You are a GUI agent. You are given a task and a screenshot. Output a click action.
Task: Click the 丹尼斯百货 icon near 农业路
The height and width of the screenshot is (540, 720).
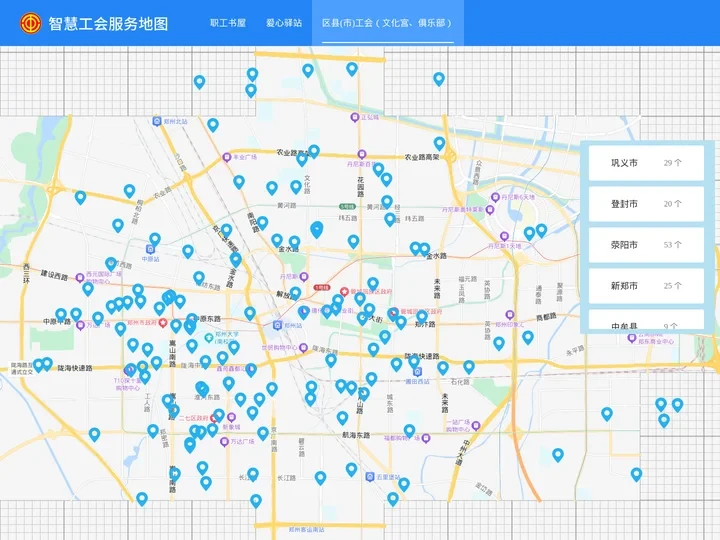coord(362,154)
